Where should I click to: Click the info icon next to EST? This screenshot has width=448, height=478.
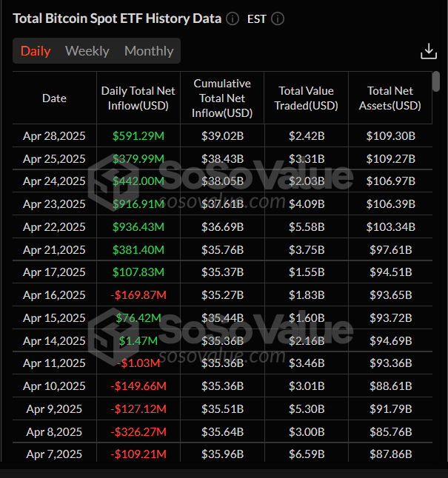tap(278, 19)
